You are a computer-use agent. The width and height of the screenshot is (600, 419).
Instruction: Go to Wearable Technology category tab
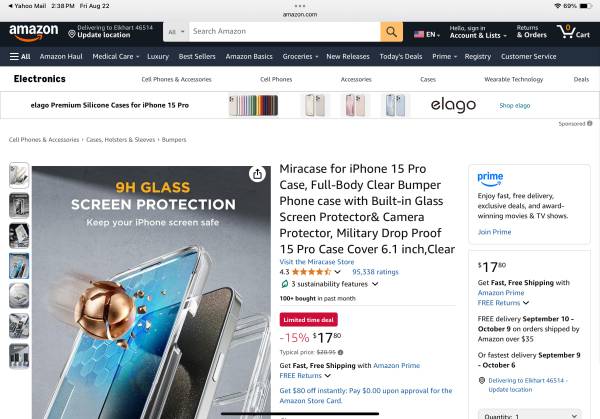(514, 79)
